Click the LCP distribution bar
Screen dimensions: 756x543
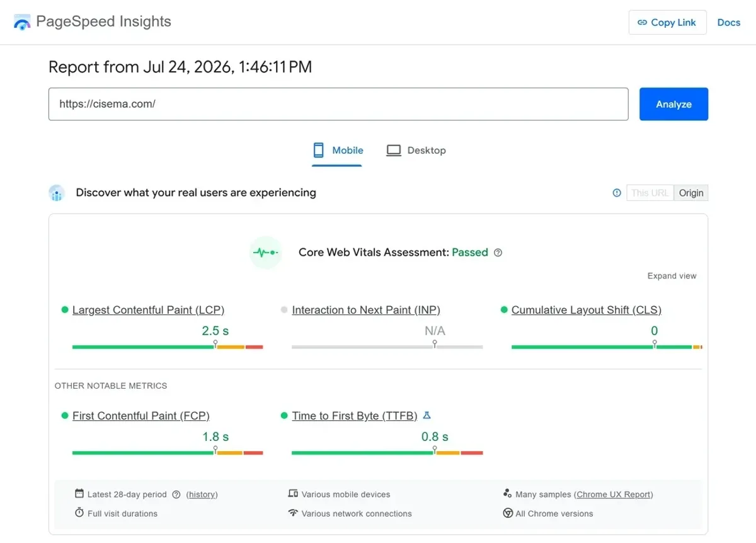(168, 346)
